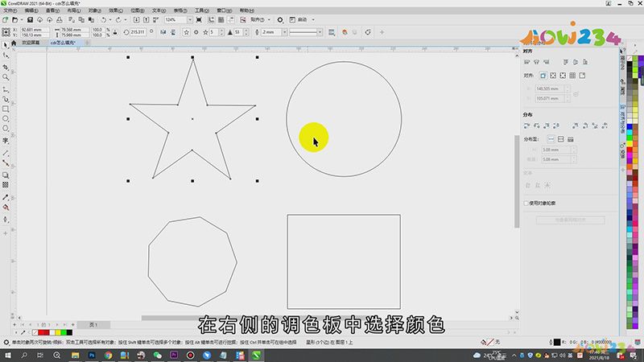Click the Export icon in toolbar
Image resolution: width=644 pixels, height=362 pixels.
coord(146,19)
